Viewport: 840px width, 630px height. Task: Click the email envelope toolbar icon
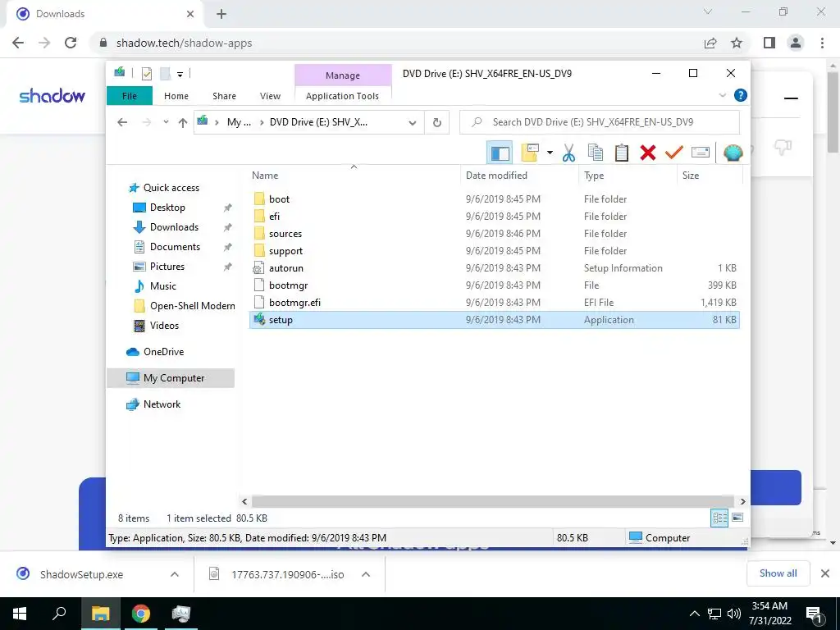(701, 153)
